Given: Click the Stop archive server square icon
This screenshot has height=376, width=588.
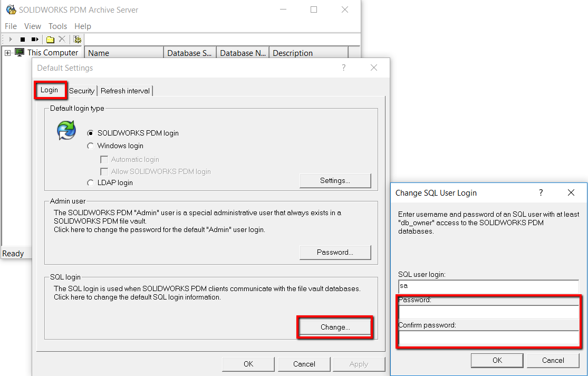Looking at the screenshot, I should (x=23, y=40).
